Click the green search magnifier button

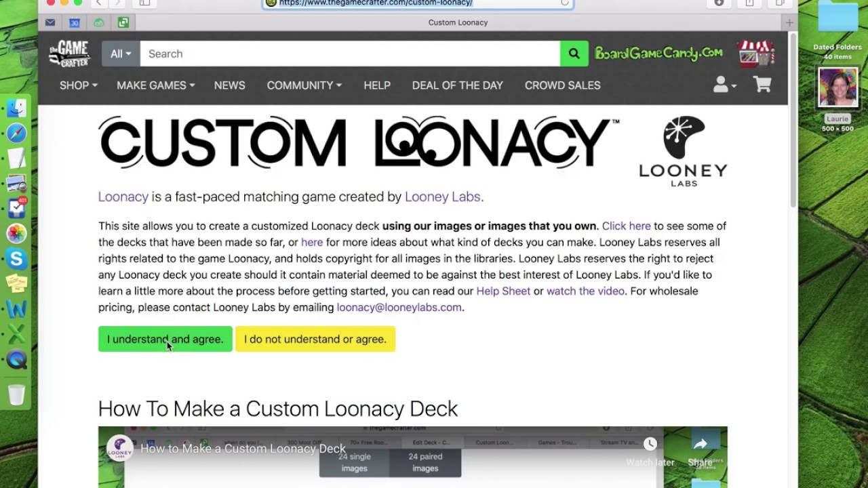574,54
